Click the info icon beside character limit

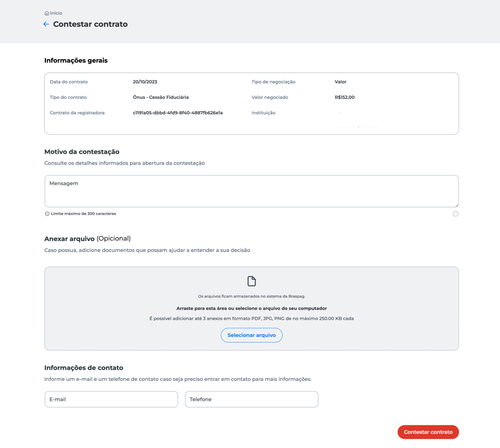click(47, 214)
